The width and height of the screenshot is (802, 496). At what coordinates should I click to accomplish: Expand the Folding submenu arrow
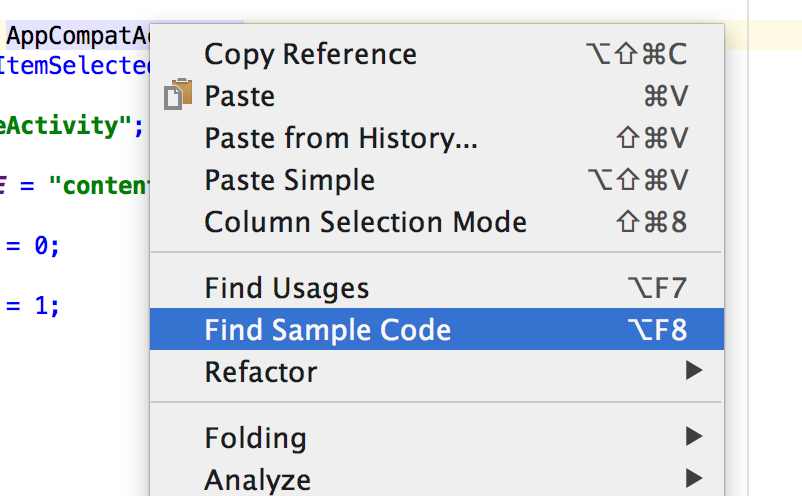pyautogui.click(x=694, y=436)
